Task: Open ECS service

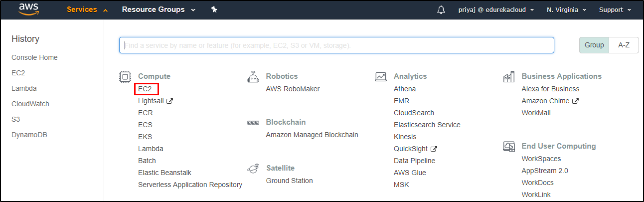Action: click(145, 125)
